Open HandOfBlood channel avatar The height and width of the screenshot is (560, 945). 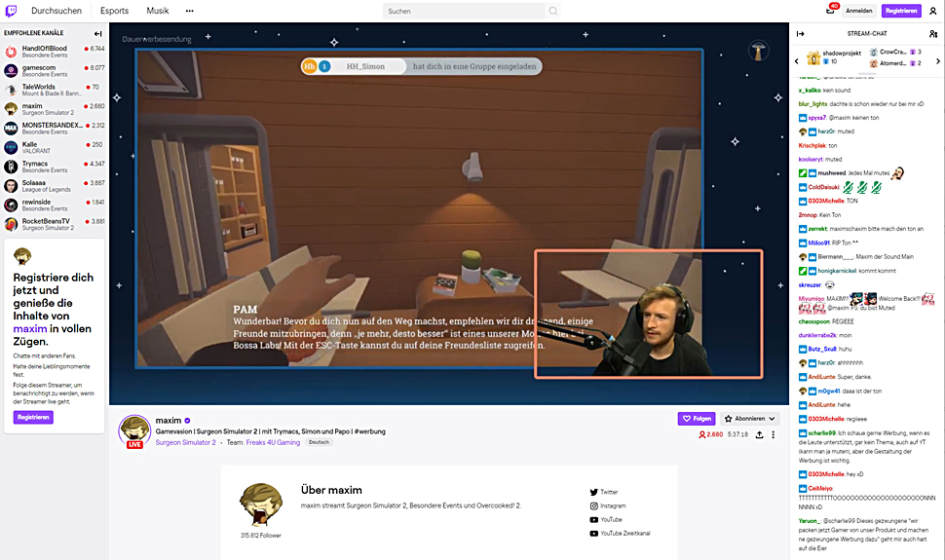[x=11, y=52]
